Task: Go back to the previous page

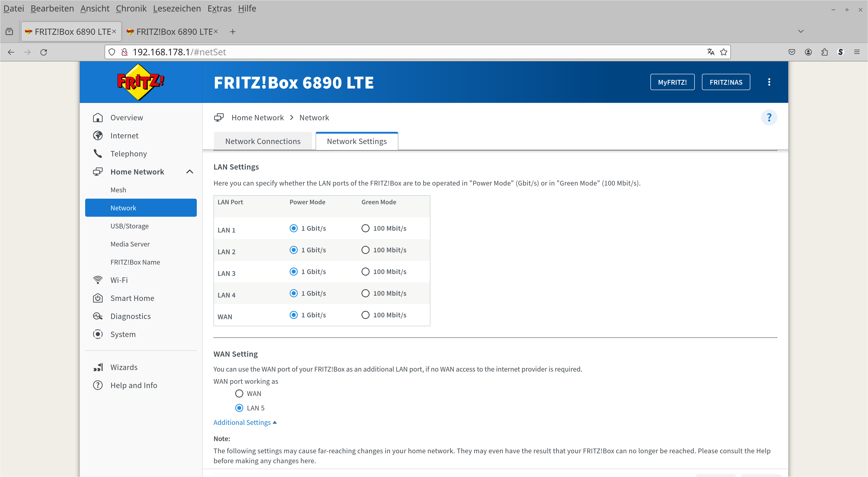Action: coord(11,52)
